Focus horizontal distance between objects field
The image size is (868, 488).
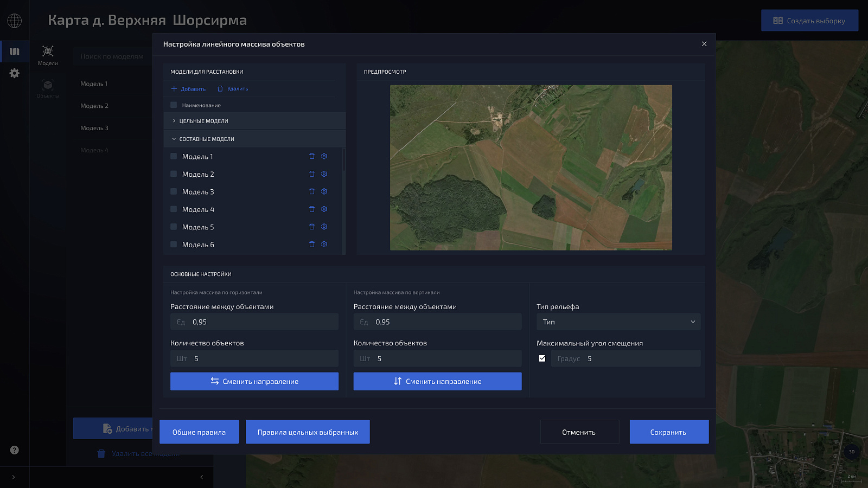254,322
